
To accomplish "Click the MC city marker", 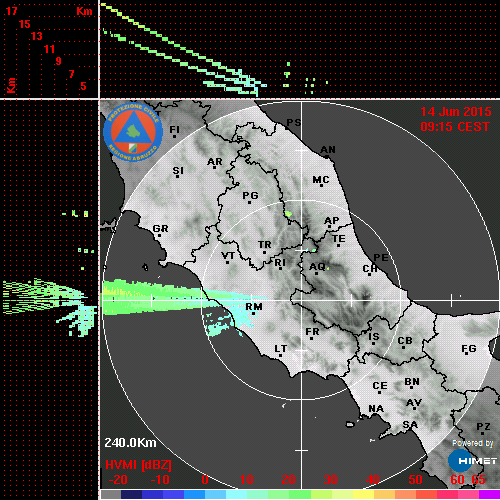I will click(x=321, y=180).
